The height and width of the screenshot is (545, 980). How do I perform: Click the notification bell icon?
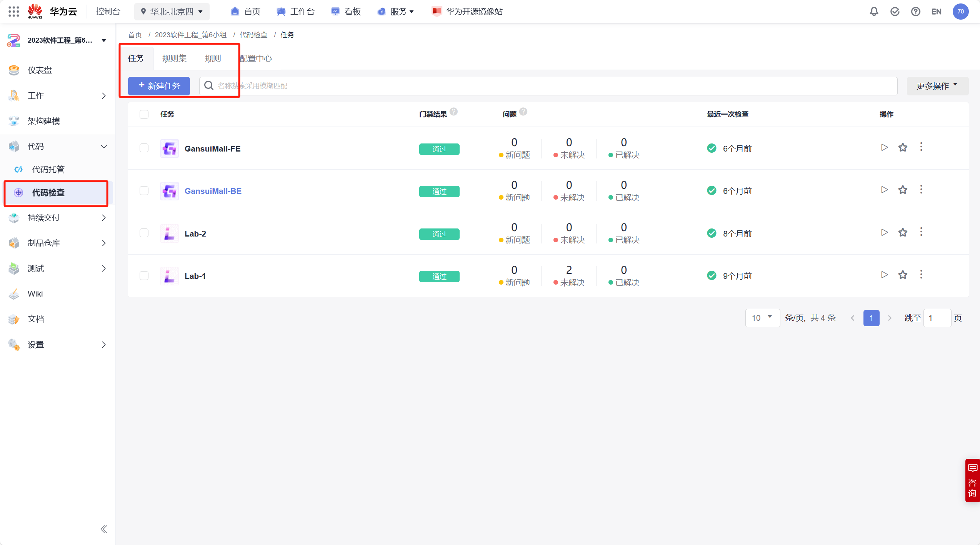click(874, 12)
